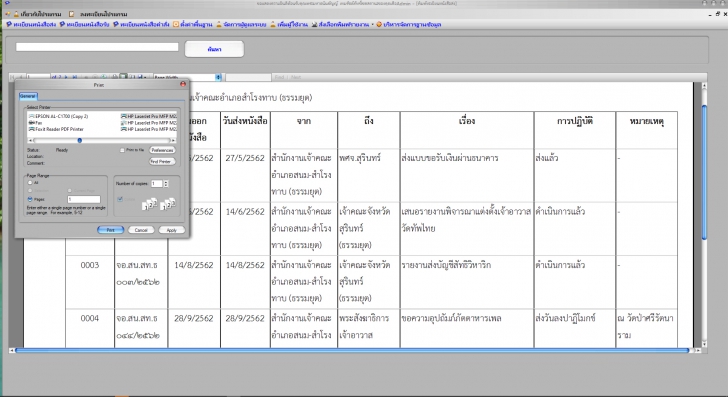Select the Fax printer
Image resolution: width=728 pixels, height=397 pixels.
[x=35, y=123]
